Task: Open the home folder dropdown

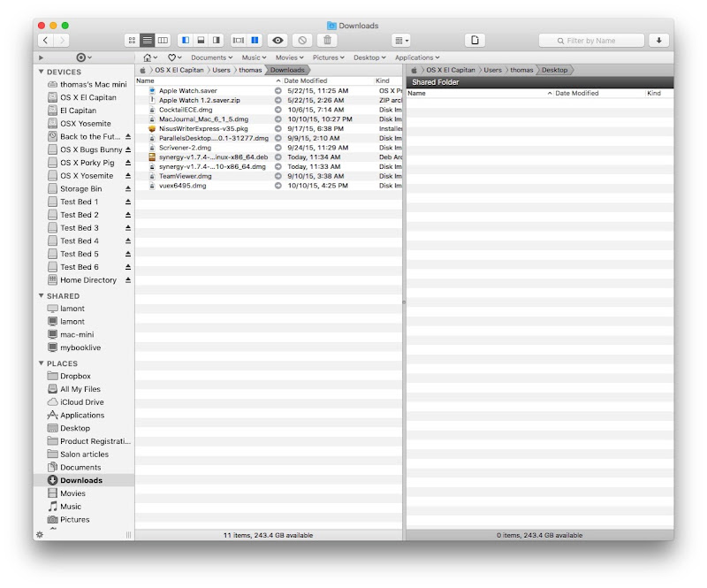Action: (x=150, y=57)
